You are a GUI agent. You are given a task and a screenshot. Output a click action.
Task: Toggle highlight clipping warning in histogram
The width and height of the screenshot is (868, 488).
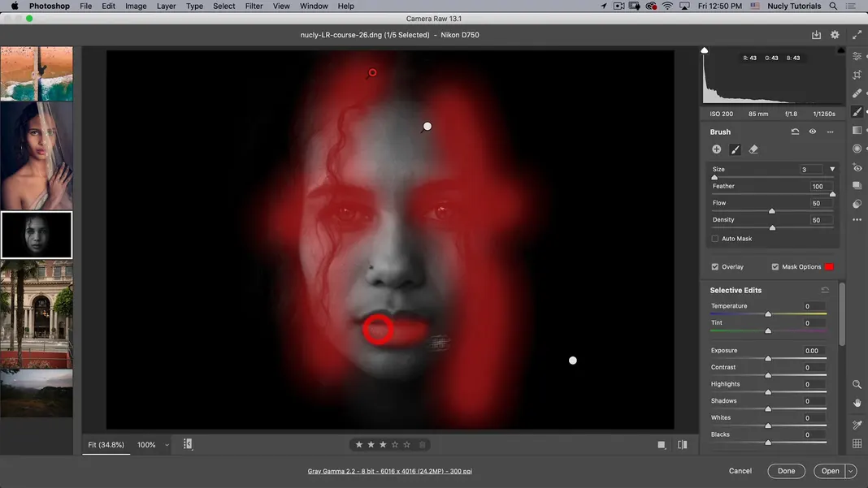[841, 50]
